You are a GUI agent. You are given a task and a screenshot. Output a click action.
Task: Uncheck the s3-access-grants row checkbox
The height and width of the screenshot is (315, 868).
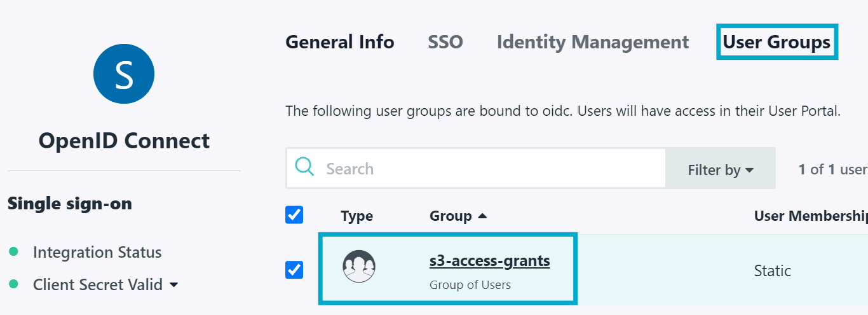(x=294, y=270)
